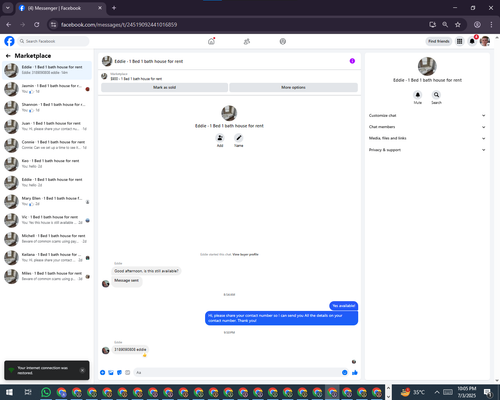The height and width of the screenshot is (400, 500).
Task: Click in Search Facebook field
Action: pos(53,41)
